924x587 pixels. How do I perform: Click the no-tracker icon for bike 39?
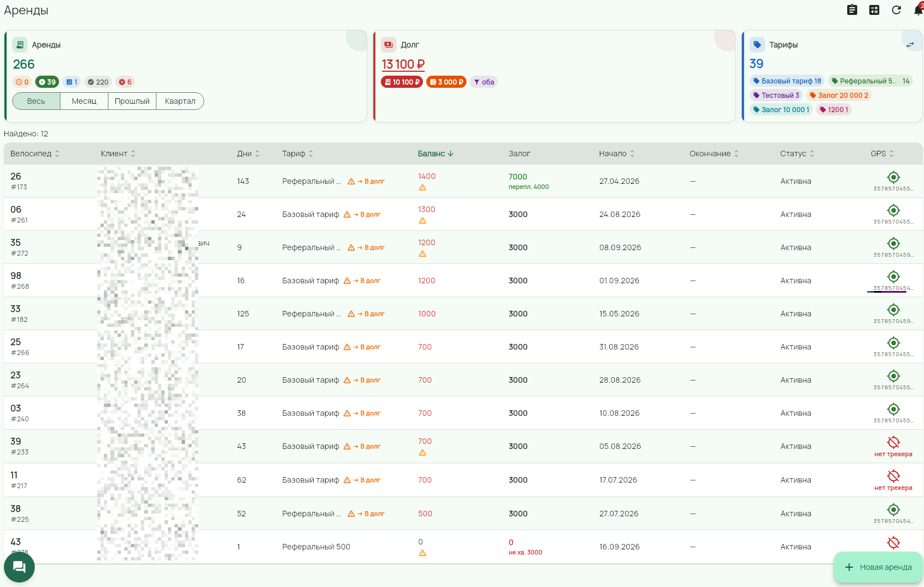point(894,442)
